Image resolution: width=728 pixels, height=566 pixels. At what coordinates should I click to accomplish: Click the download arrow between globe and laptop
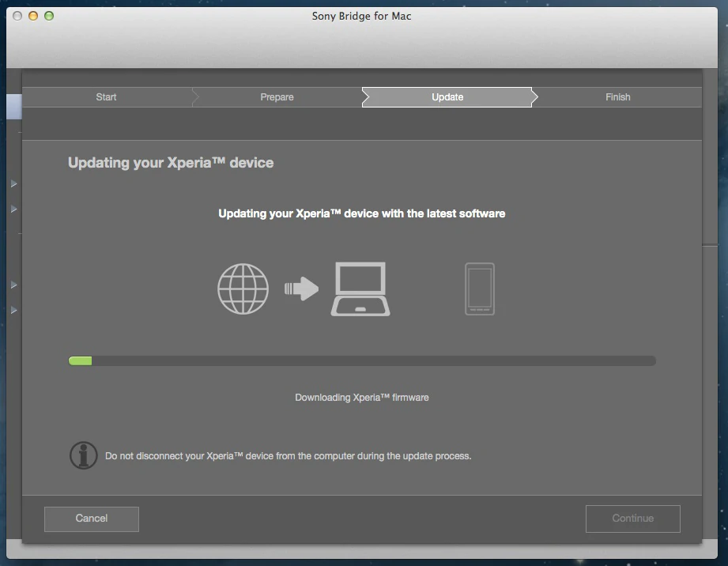click(x=301, y=289)
